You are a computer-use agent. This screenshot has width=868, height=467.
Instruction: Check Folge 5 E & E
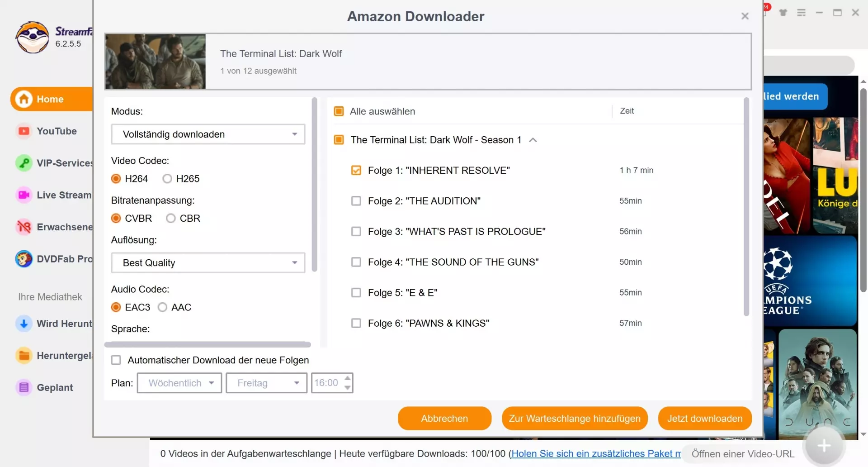pyautogui.click(x=356, y=293)
